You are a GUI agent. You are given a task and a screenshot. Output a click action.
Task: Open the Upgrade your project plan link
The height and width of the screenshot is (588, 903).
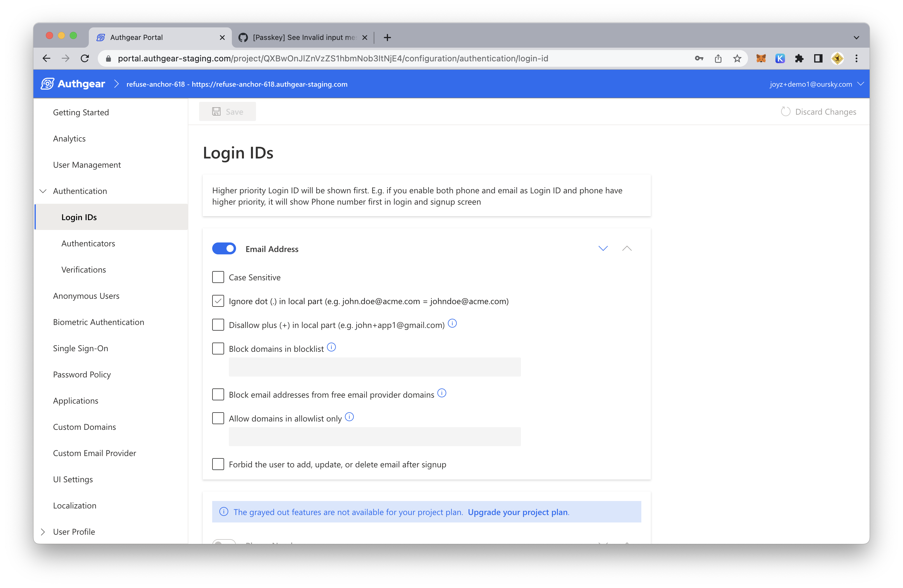pyautogui.click(x=518, y=512)
